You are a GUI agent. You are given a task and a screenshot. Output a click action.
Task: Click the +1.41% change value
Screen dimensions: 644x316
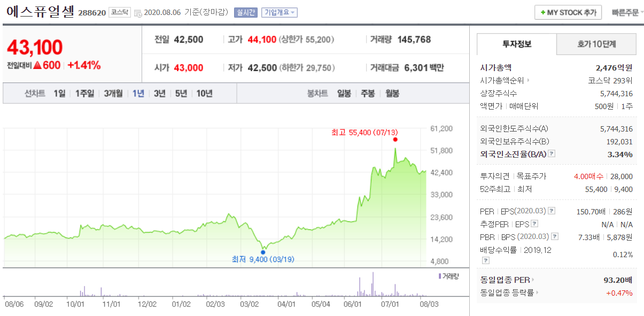pyautogui.click(x=84, y=66)
